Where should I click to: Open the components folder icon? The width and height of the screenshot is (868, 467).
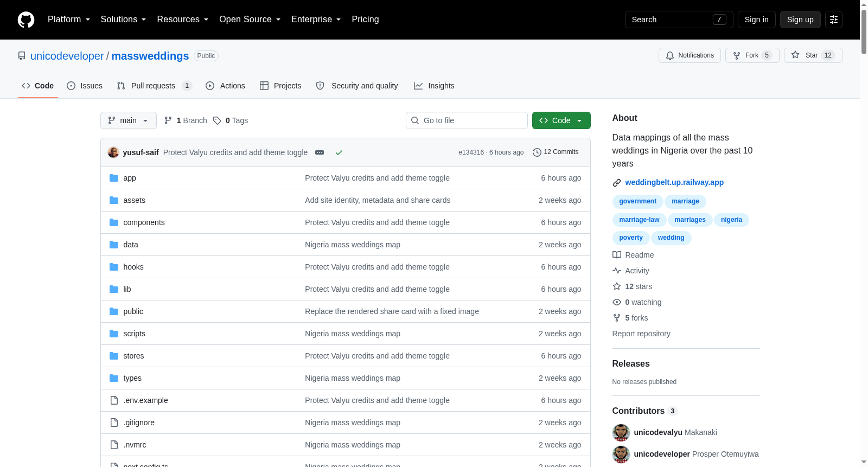point(114,222)
